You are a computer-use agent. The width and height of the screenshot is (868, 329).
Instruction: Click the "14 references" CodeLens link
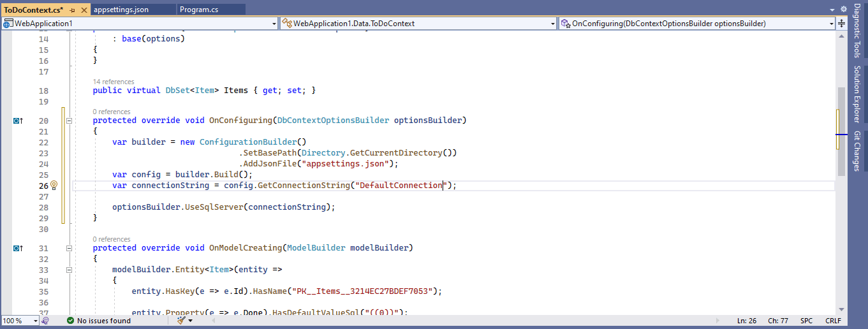point(114,82)
